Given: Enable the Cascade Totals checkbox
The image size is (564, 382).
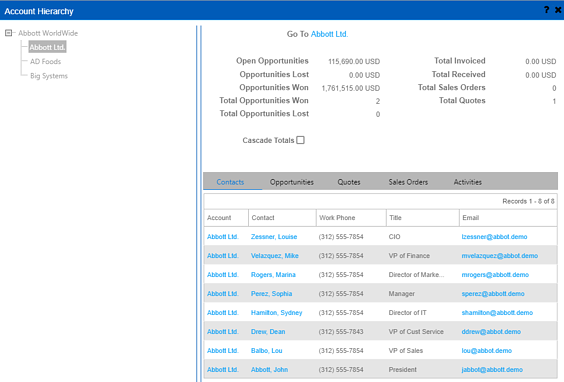Looking at the screenshot, I should pyautogui.click(x=300, y=140).
